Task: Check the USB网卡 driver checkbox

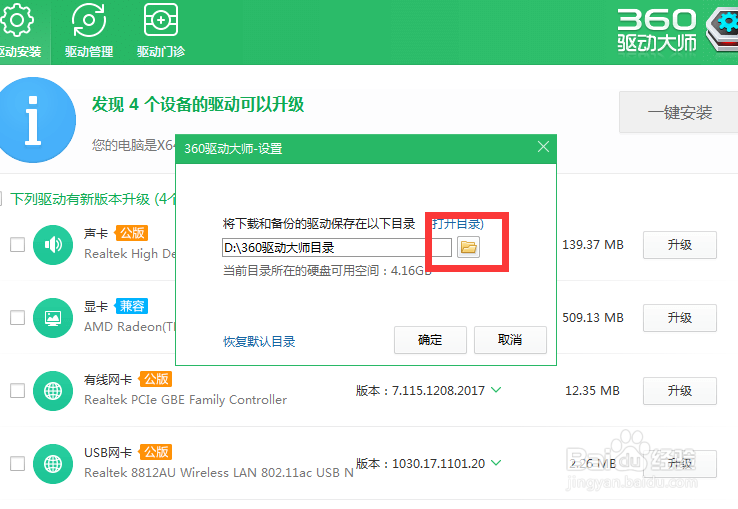Action: [x=17, y=463]
